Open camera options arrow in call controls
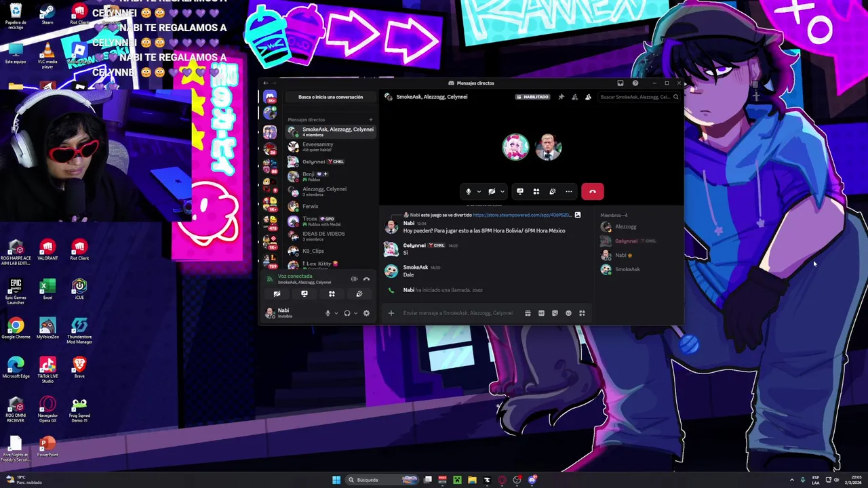868x488 pixels. (x=502, y=192)
